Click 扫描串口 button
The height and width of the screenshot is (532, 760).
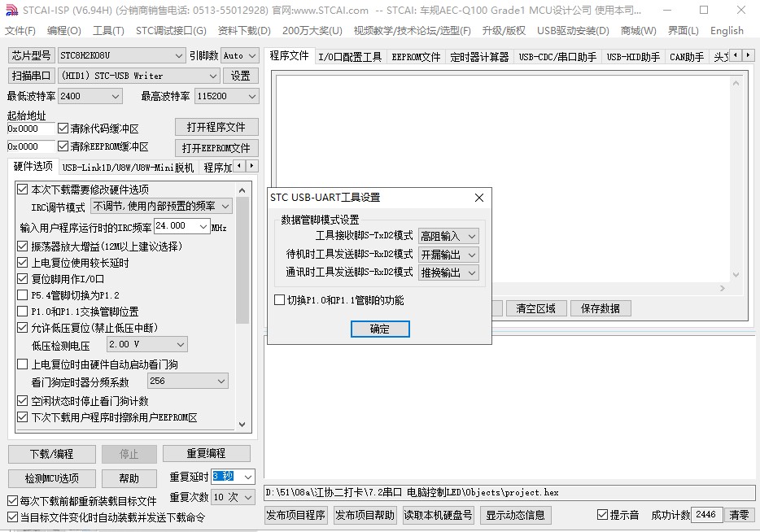point(31,76)
